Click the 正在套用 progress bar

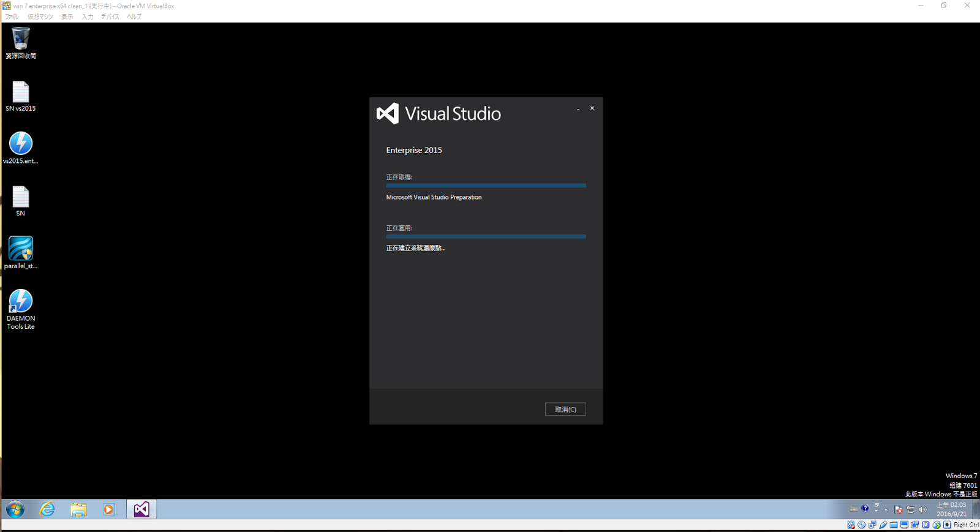click(x=486, y=236)
